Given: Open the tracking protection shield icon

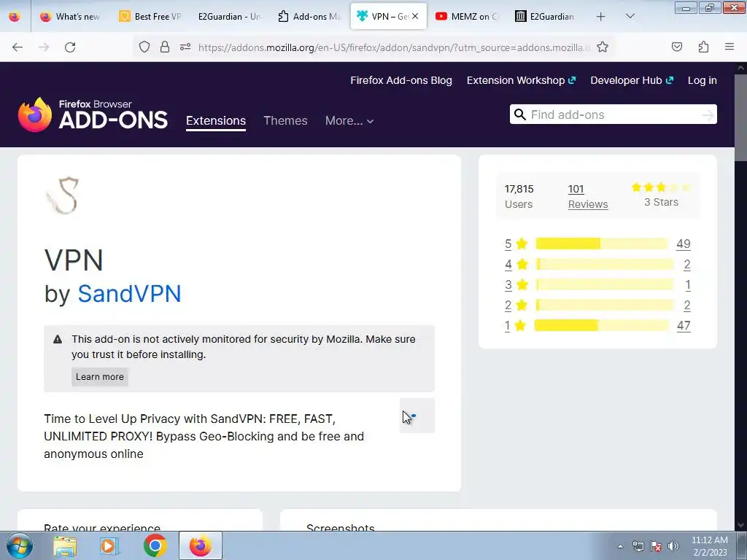Looking at the screenshot, I should (144, 47).
